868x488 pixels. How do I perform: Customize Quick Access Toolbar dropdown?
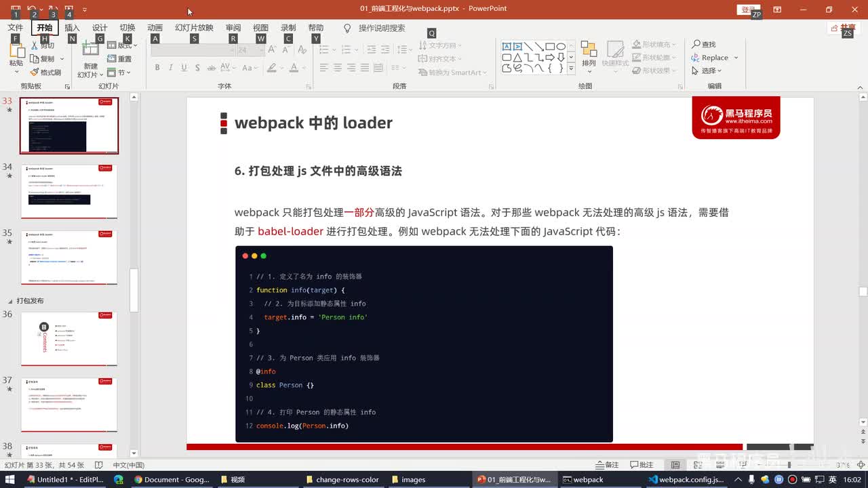coord(85,9)
